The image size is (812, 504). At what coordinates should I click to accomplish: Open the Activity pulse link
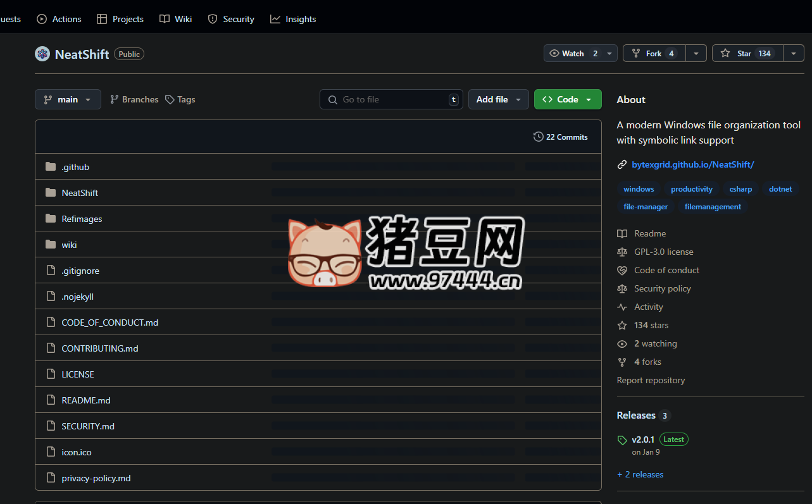coord(648,307)
